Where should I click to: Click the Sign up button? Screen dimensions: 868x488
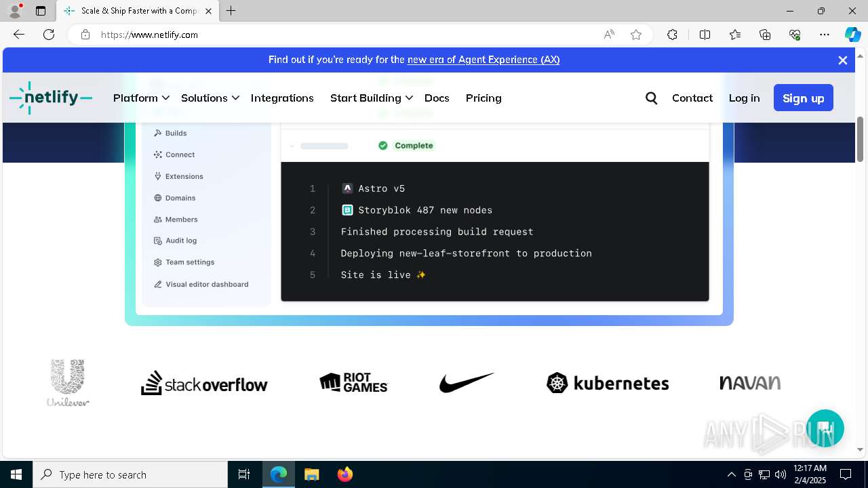[804, 98]
